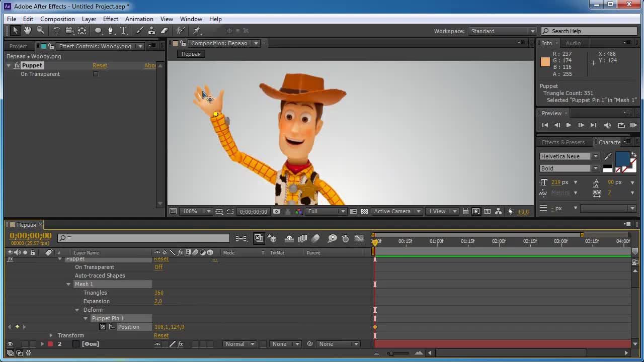This screenshot has width=644, height=362.
Task: Click the Graph Editor icon in timeline
Action: [359, 238]
